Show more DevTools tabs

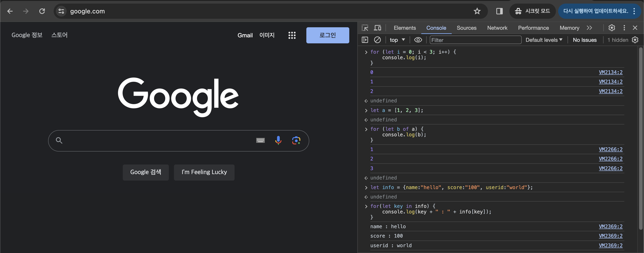tap(589, 28)
